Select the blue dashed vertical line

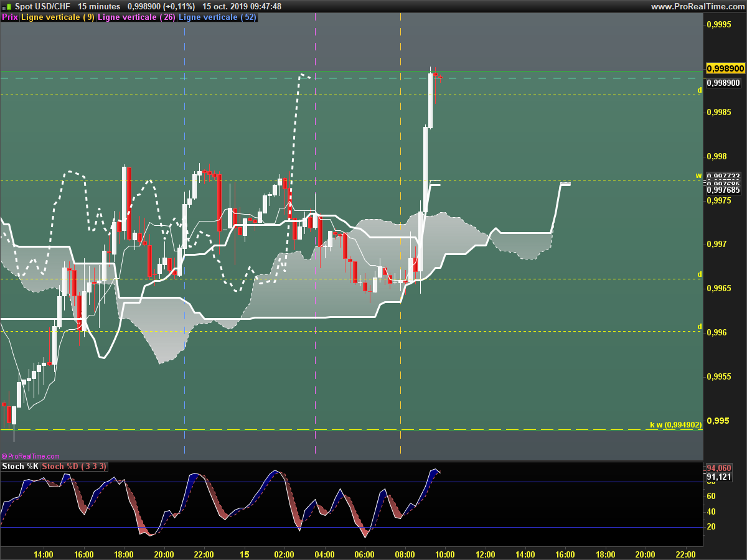click(185, 236)
